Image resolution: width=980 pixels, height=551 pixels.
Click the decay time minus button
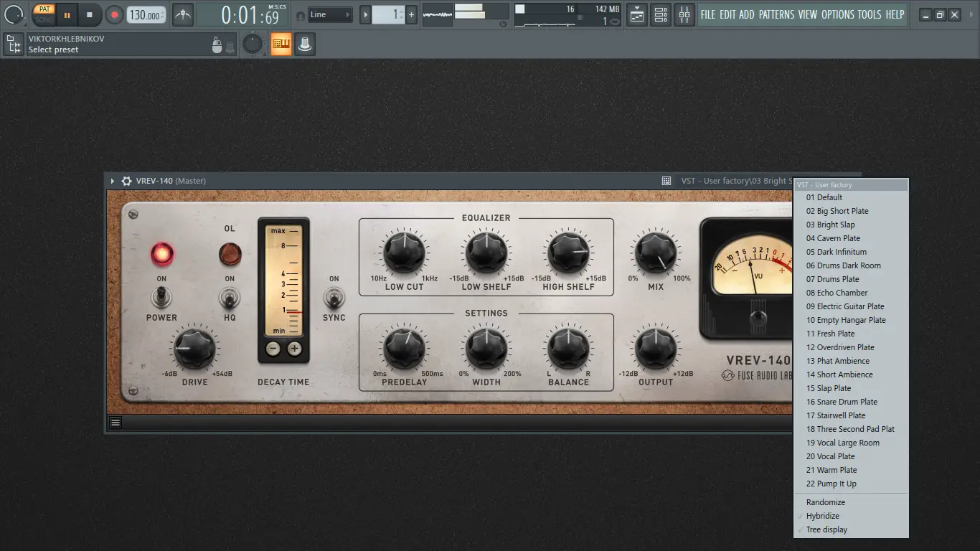coord(273,349)
